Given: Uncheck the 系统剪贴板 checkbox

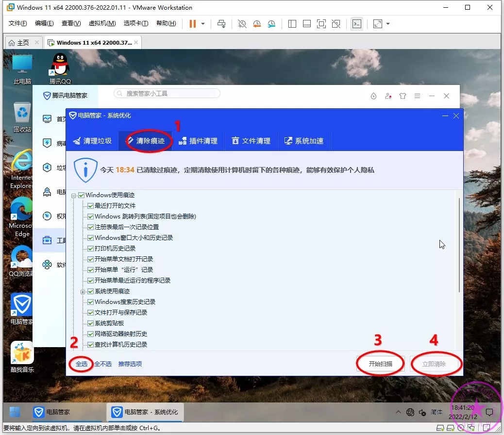Looking at the screenshot, I should (x=91, y=323).
